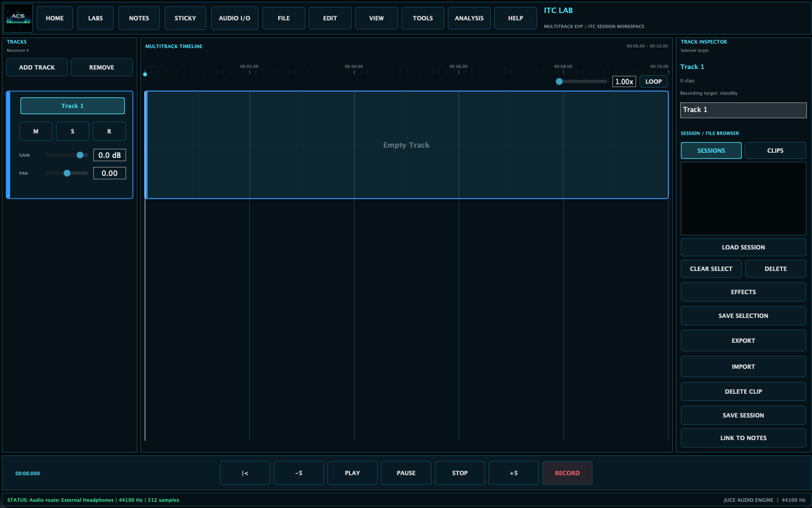Click the 00:04.00 timeline ruler mark
812x508 pixels.
(x=354, y=67)
